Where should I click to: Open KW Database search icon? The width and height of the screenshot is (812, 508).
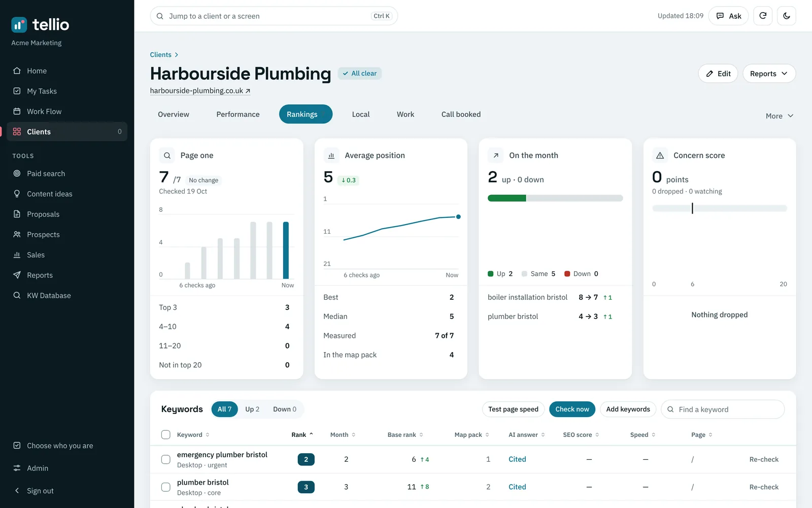pos(17,295)
